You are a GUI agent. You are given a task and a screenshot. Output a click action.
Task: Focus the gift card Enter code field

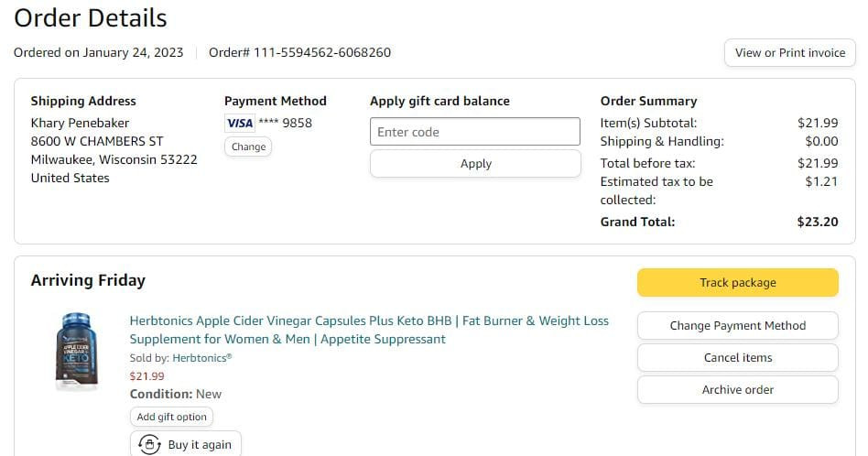click(x=474, y=132)
